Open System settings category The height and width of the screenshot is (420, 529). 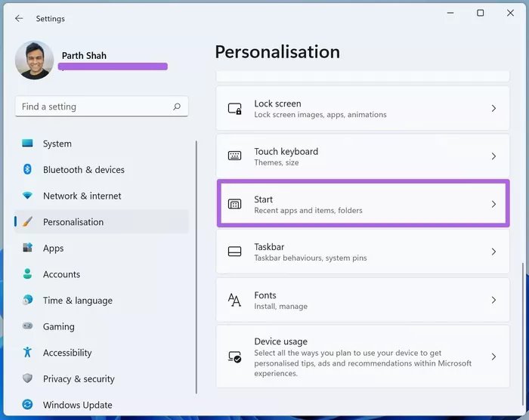click(101, 144)
